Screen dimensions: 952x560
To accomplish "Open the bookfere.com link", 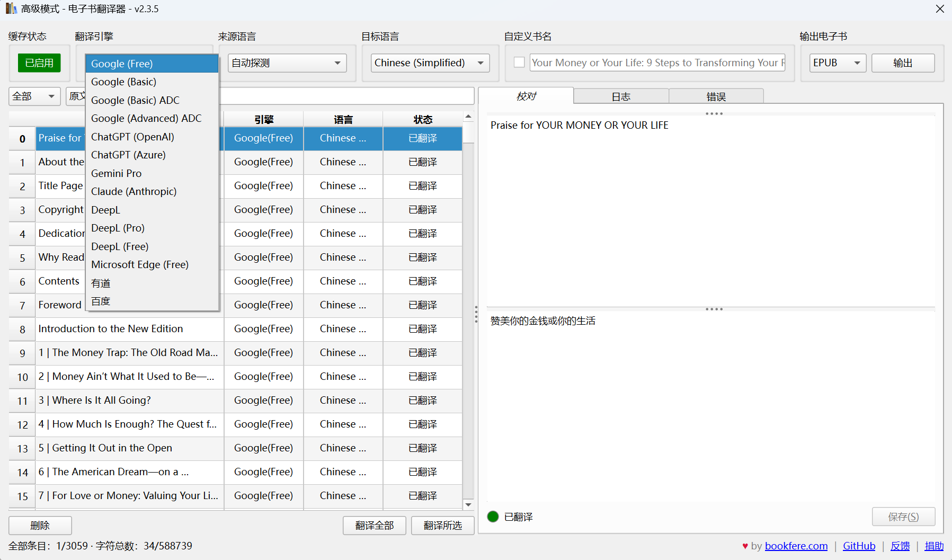I will click(x=796, y=546).
